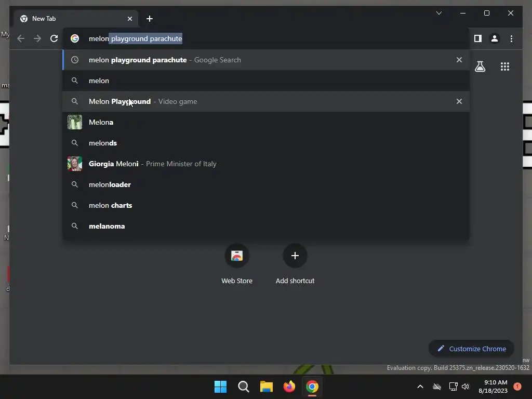This screenshot has height=399, width=532.
Task: Choose the 'Melon Playground' video game suggestion
Action: (x=267, y=101)
